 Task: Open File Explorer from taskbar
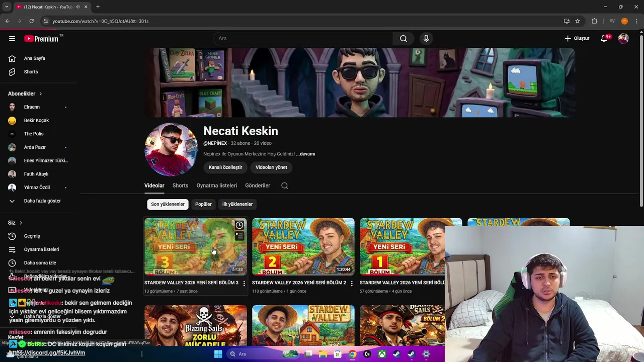pos(323,354)
